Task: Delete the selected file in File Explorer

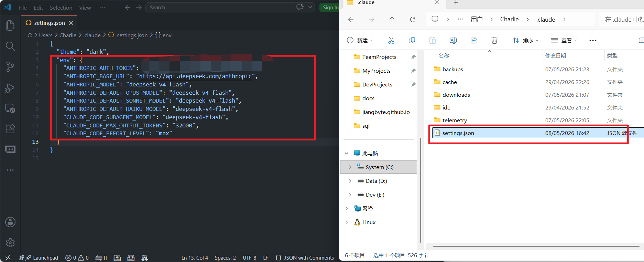Action: point(494,40)
